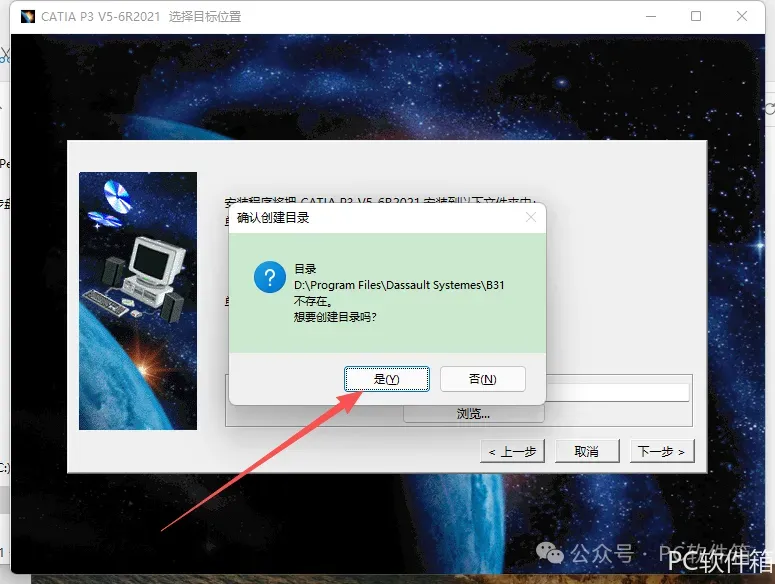Click the installer computer artwork image

tap(138, 301)
